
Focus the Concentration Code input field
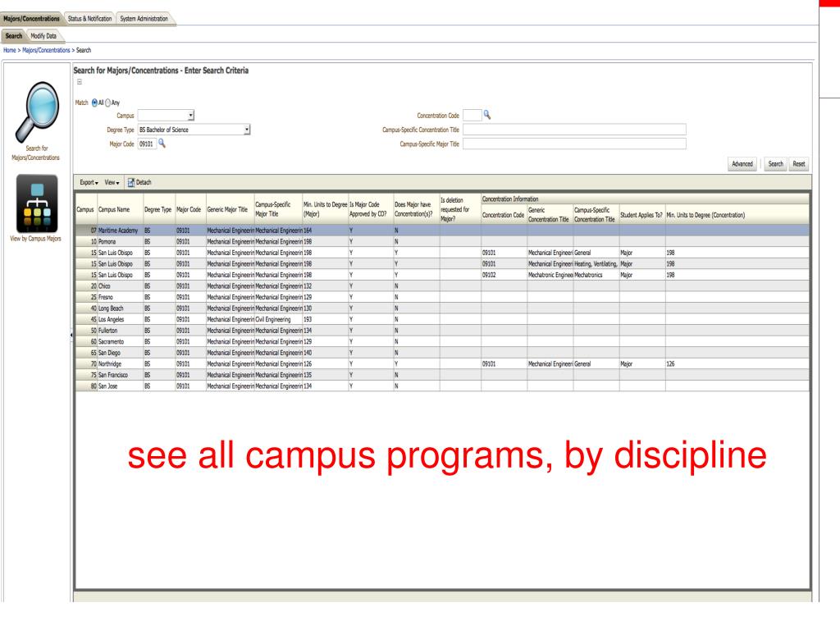472,115
